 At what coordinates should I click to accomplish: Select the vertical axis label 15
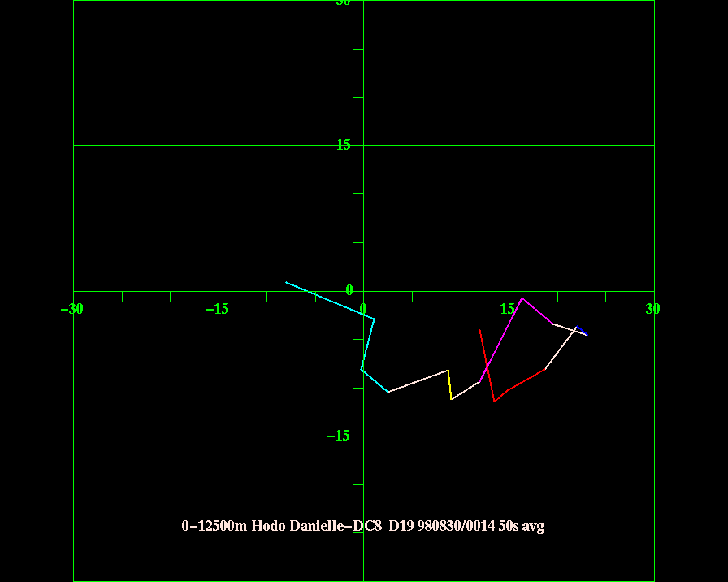(x=343, y=145)
